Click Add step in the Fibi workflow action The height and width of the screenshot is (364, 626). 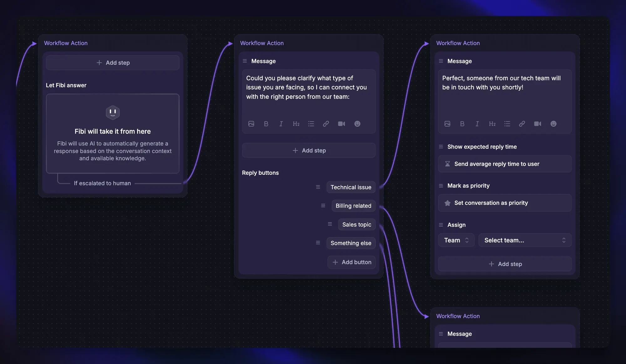[113, 63]
